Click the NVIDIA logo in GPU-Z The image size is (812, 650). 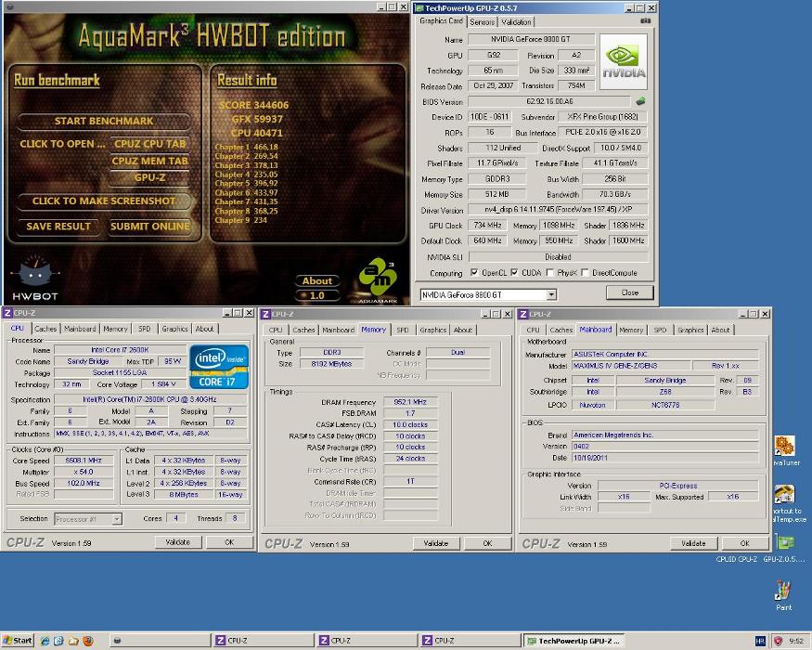click(624, 61)
